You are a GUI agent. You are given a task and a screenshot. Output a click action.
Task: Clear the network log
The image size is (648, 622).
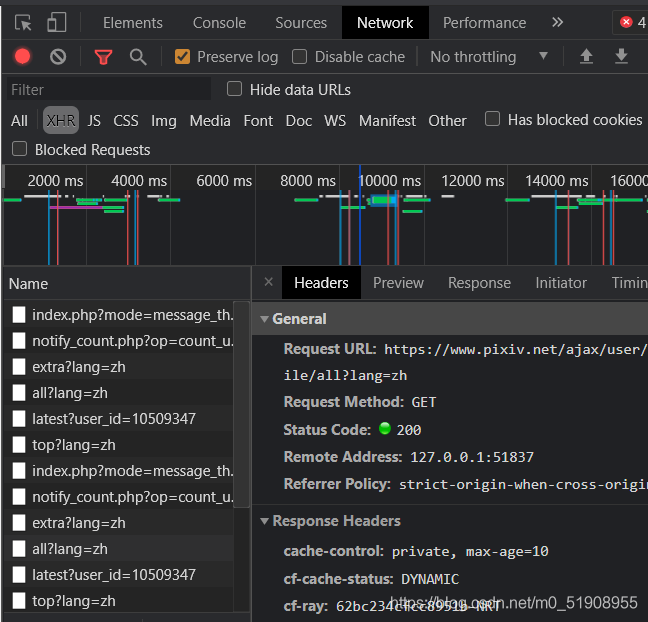(x=58, y=57)
